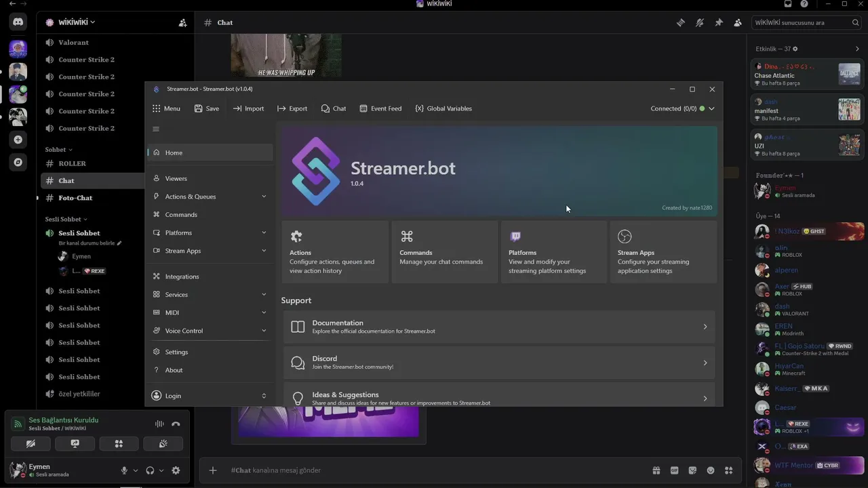
Task: Deafen with the headphones icon
Action: coord(150,470)
